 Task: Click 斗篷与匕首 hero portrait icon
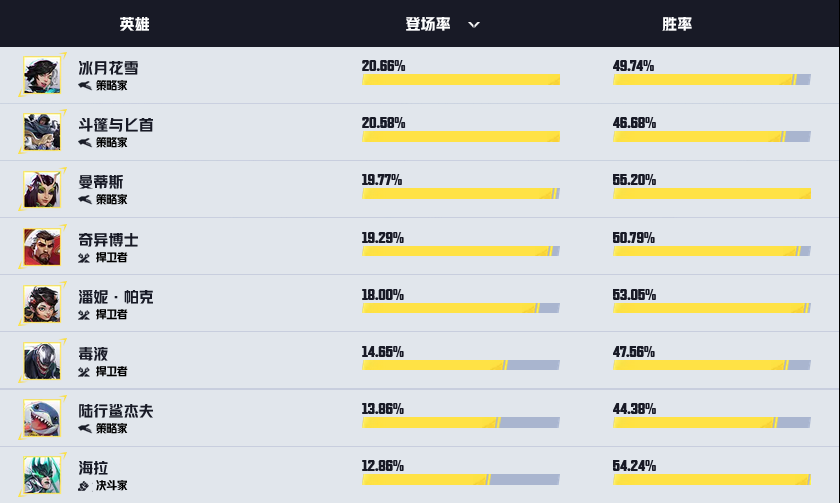pos(42,132)
